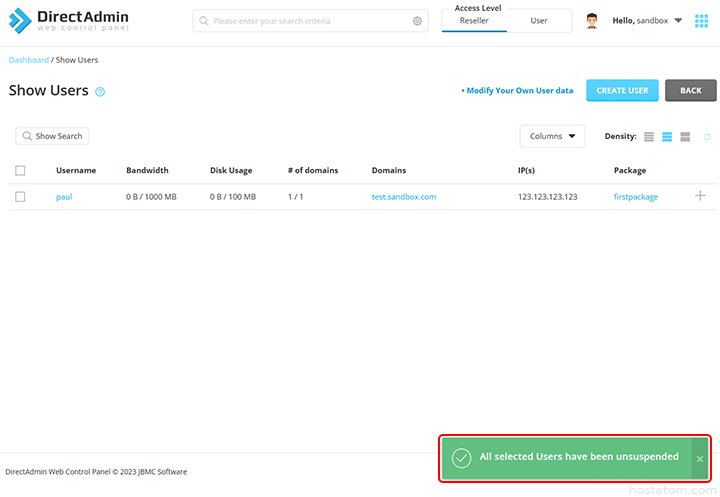Screen dimensions: 720x497
Task: Open the test.sandbox.com domain link
Action: tap(404, 197)
